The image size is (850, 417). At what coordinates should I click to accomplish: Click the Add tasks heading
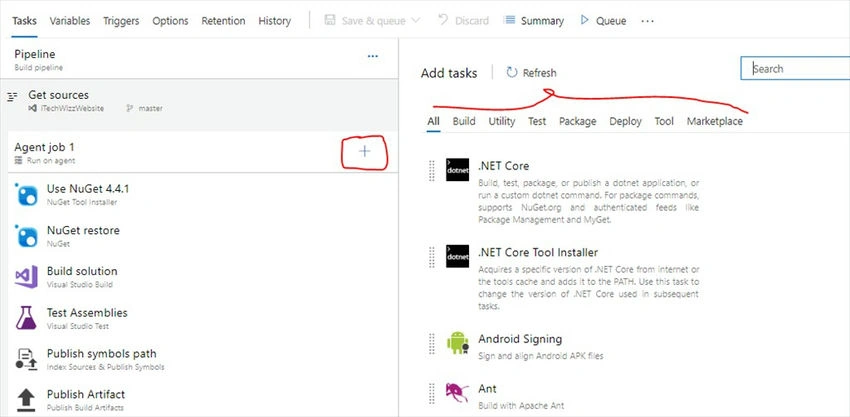tap(449, 73)
